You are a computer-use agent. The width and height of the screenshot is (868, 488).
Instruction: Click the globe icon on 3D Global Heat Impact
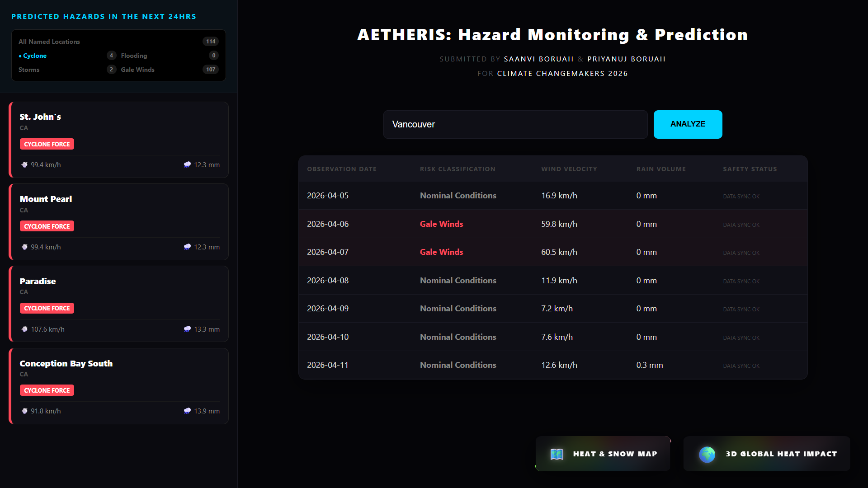pyautogui.click(x=707, y=454)
